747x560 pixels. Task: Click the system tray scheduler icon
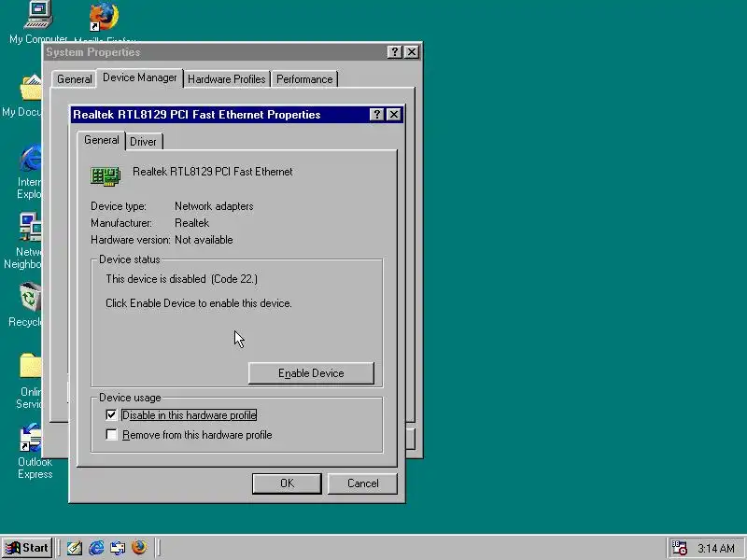[x=679, y=548]
